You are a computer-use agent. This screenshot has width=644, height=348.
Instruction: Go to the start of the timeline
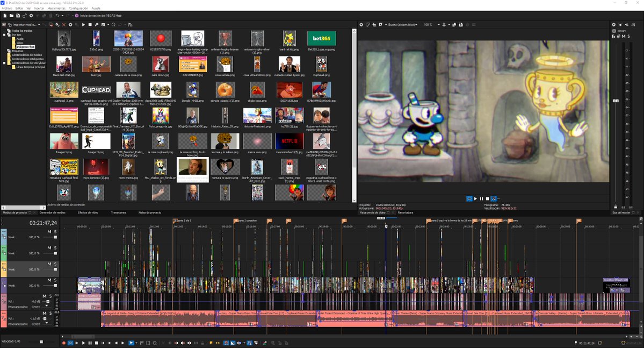pyautogui.click(x=103, y=343)
